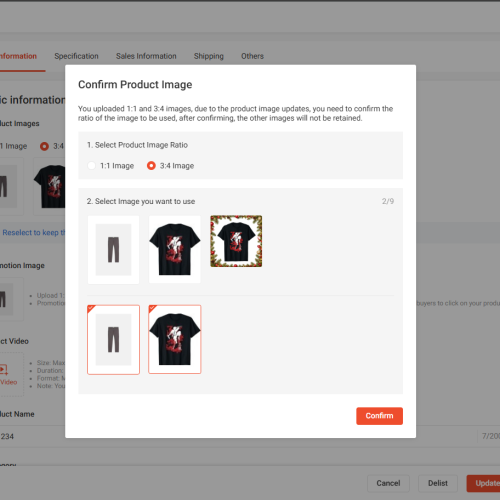Click the Cancel button
Screen dimensions: 500x500
[x=388, y=483]
